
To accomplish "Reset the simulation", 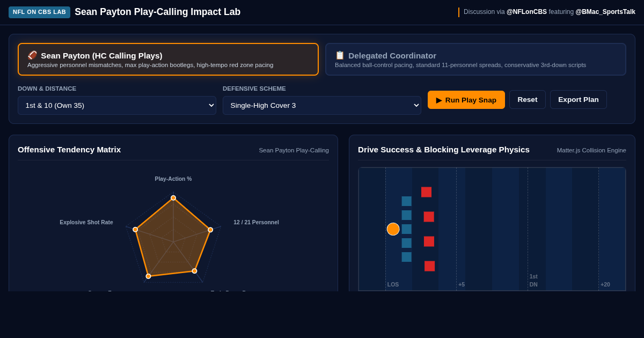I will pyautogui.click(x=528, y=100).
